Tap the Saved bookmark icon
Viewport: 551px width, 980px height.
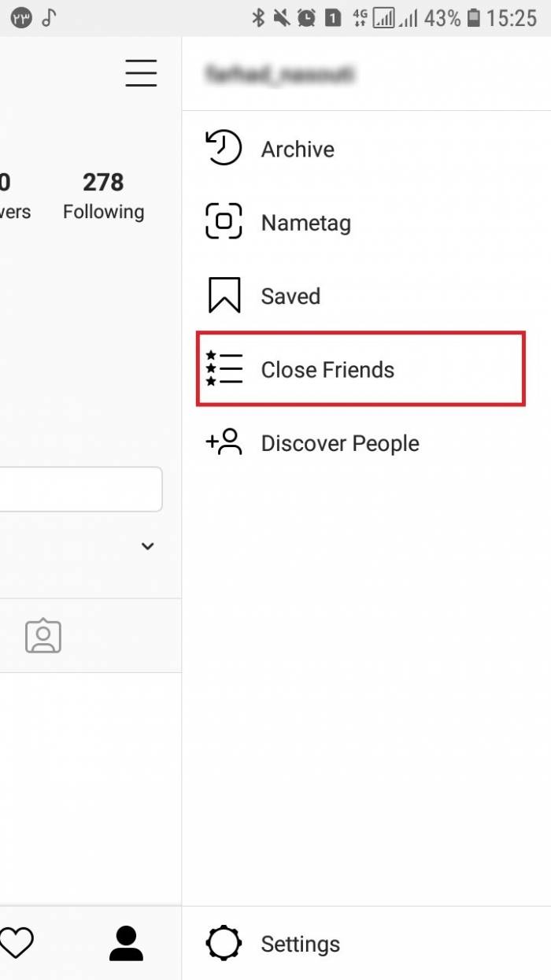224,295
